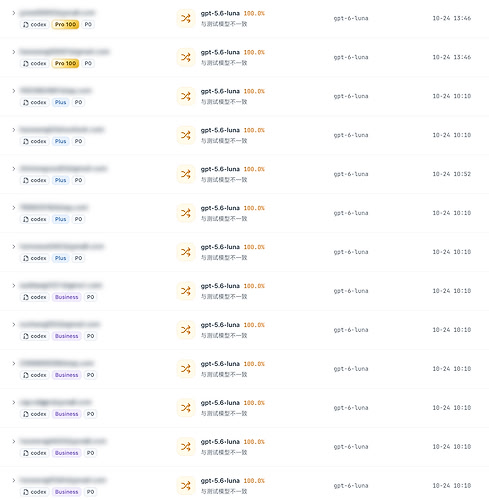
Task: Expand the bottom Business account row
Action: tap(14, 480)
